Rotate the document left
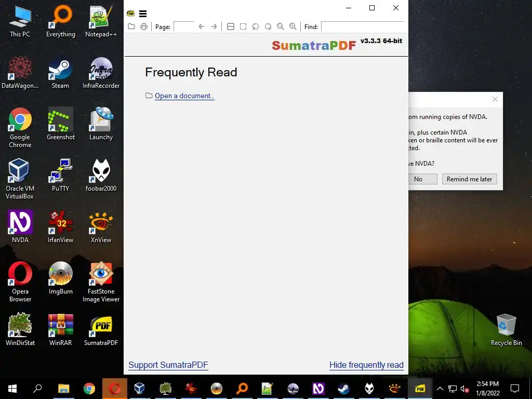Screen dimensions: 532x399 256,26
